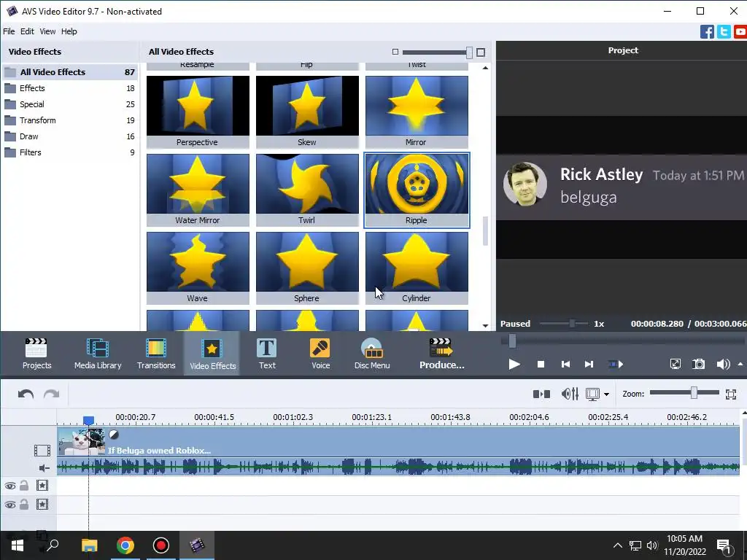The width and height of the screenshot is (747, 560).
Task: Open the Facebook link icon
Action: pyautogui.click(x=707, y=32)
